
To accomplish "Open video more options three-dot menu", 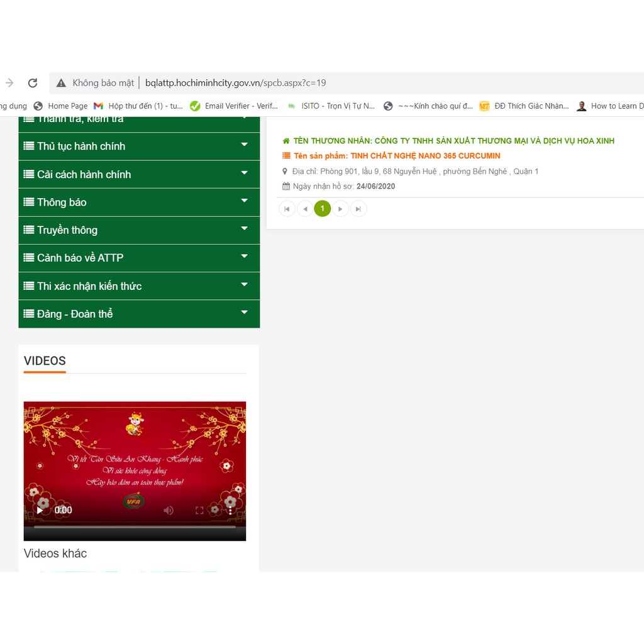I will coord(230,510).
